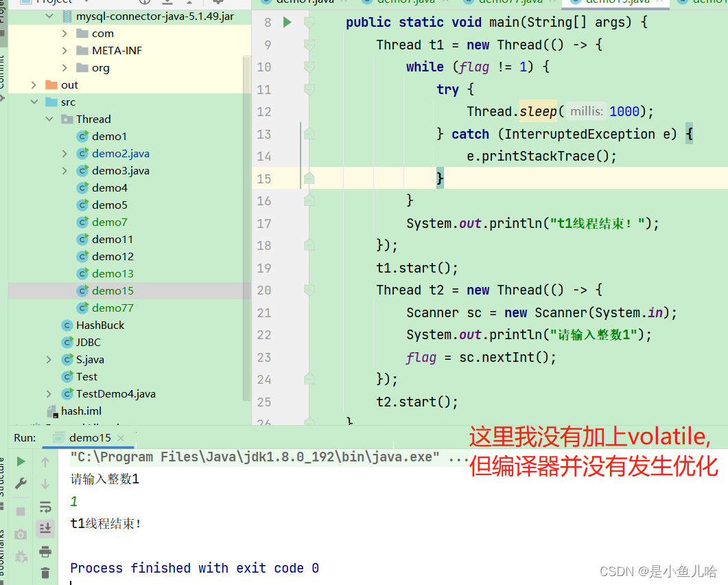Rerun demo15 with the green play button
Screen dimensions: 728x585
click(21, 461)
